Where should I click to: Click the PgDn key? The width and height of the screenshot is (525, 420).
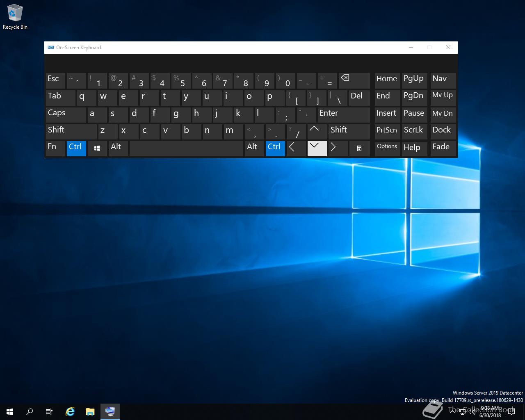(415, 98)
